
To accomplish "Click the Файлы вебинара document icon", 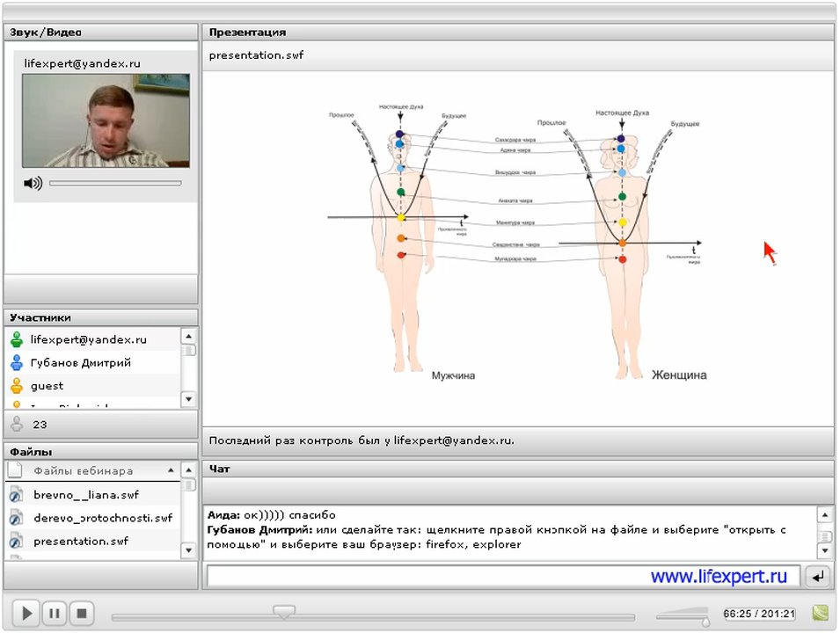I will point(15,470).
